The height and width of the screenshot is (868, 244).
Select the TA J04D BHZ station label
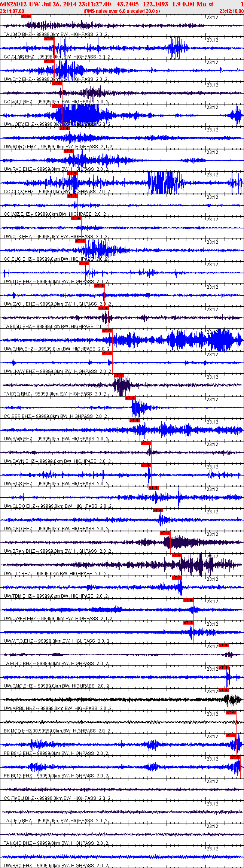pos(18,34)
